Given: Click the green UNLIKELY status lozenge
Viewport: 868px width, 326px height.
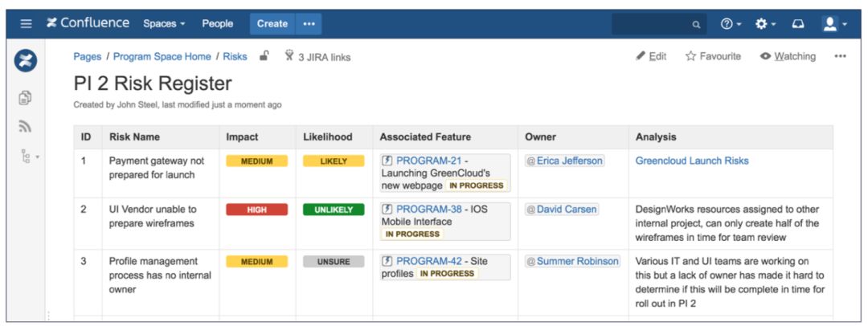Looking at the screenshot, I should [x=334, y=210].
